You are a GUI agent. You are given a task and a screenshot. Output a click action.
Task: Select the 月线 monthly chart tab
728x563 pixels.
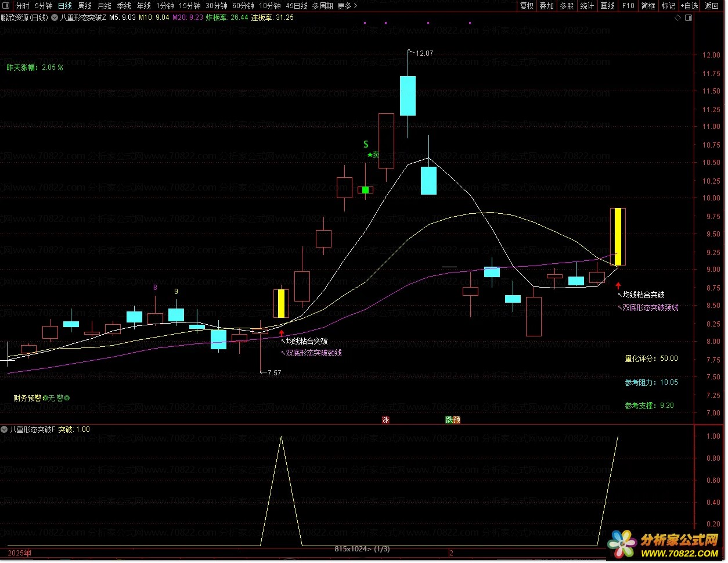click(104, 6)
